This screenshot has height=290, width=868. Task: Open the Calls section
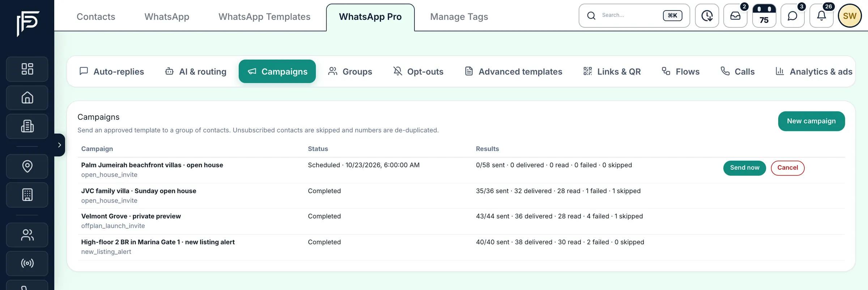(x=737, y=72)
